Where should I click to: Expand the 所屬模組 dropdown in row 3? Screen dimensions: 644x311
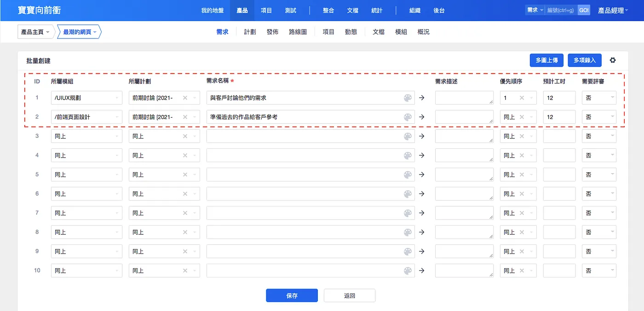click(x=86, y=136)
